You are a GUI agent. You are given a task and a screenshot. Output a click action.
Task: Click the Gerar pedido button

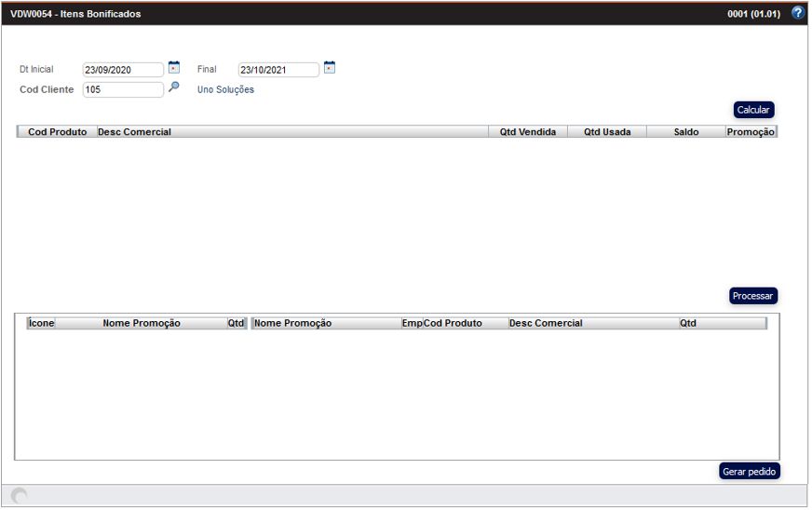[750, 471]
